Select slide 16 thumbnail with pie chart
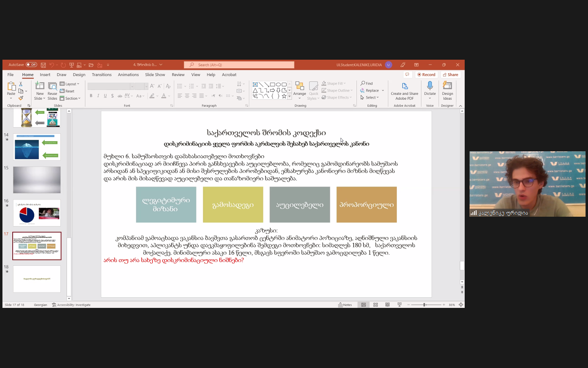Screen dimensions: 588x368 pyautogui.click(x=37, y=213)
